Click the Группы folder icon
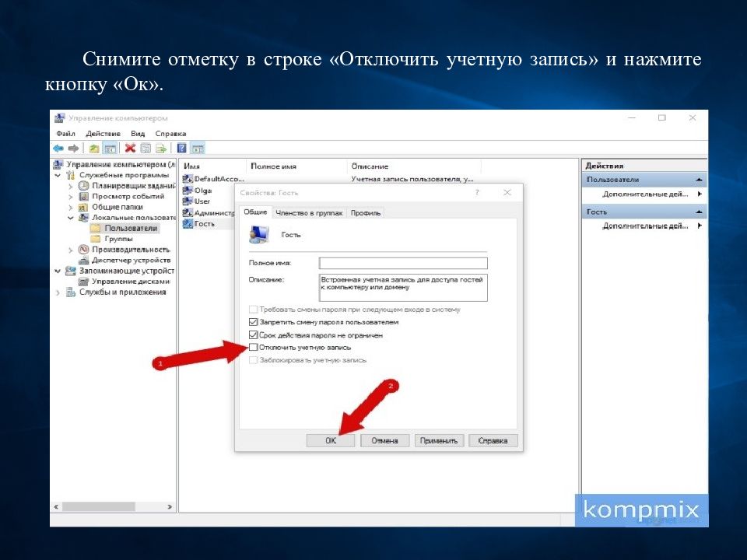Image resolution: width=747 pixels, height=560 pixels. 96,239
